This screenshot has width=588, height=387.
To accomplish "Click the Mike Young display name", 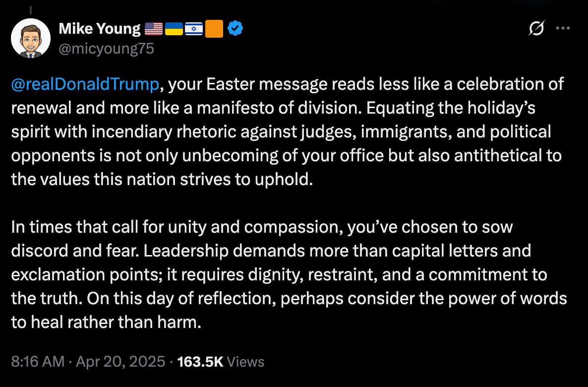I will coord(99,28).
